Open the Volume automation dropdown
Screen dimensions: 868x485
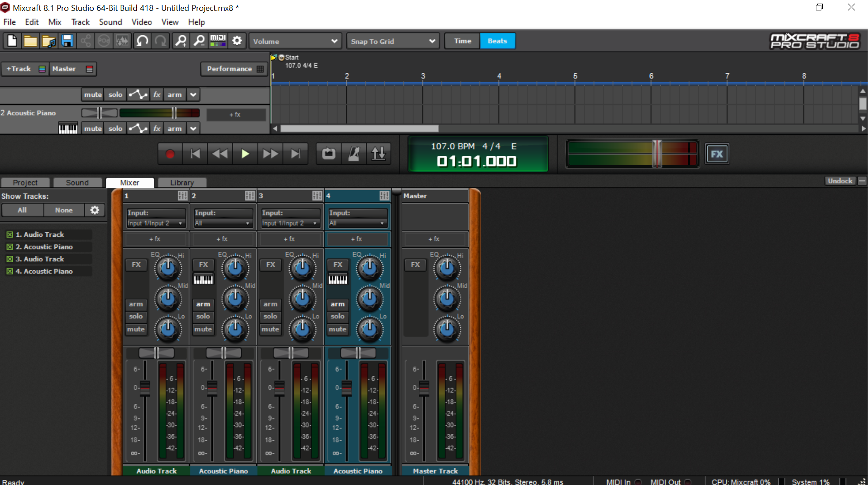click(295, 41)
